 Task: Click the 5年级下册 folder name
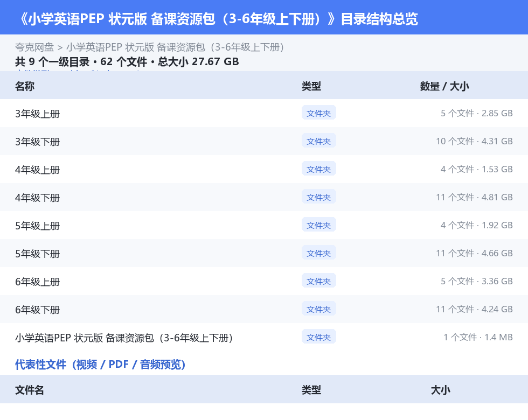[x=37, y=254]
